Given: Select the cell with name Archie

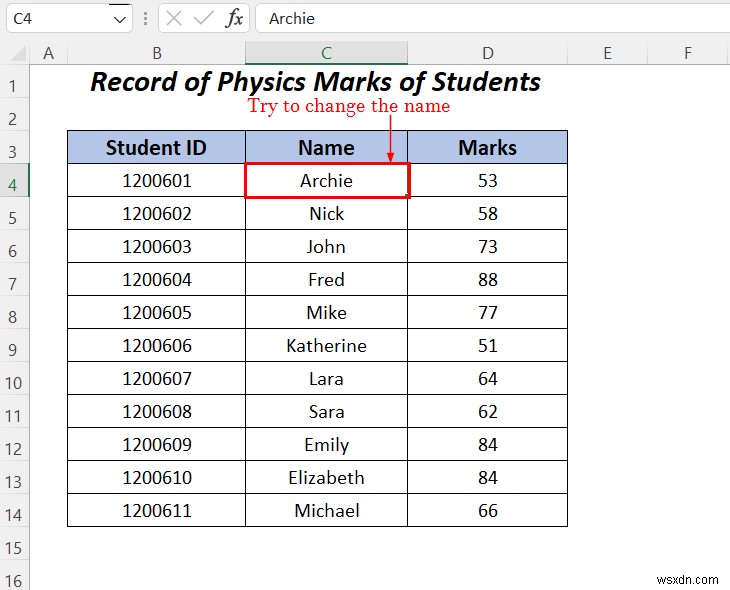Looking at the screenshot, I should click(326, 180).
